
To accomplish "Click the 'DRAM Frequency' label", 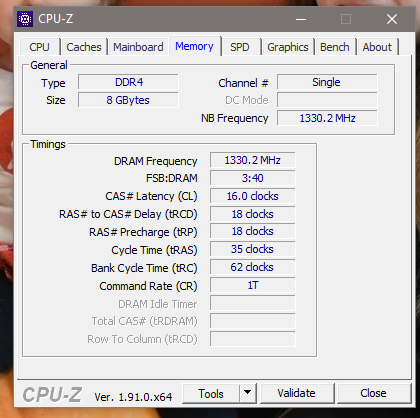I will (156, 161).
